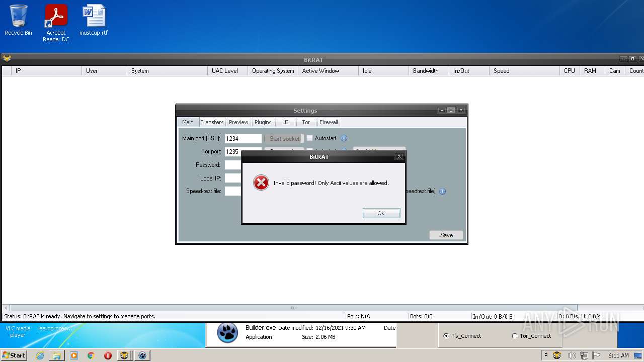Screen dimensions: 644x362
Task: Click the taskbar clock 6:11 AM
Action: pyautogui.click(x=618, y=355)
